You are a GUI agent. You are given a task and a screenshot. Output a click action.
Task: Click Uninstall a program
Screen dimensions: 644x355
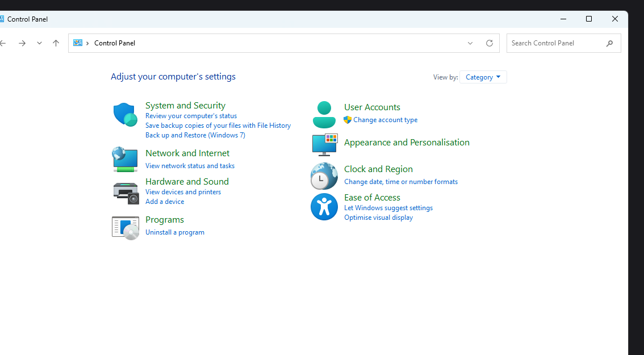174,232
